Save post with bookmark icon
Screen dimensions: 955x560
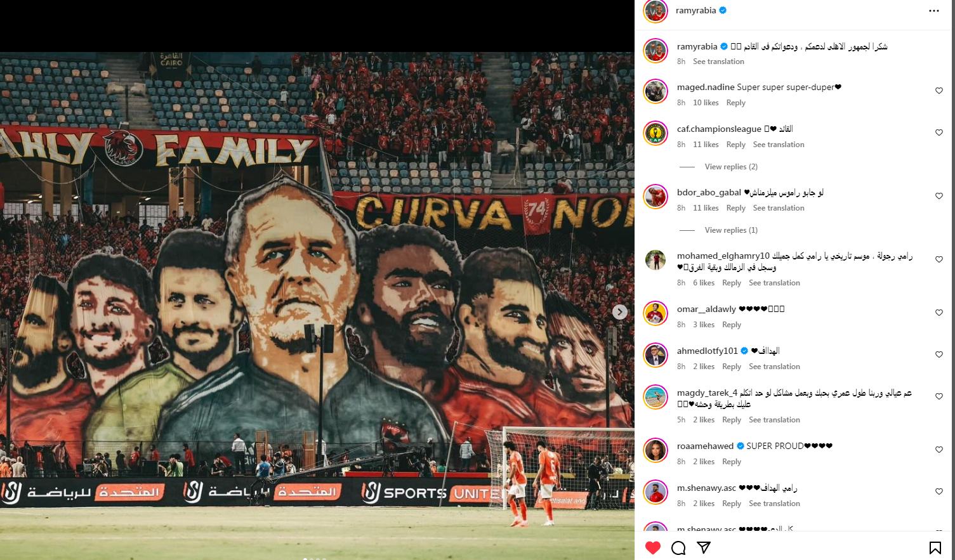pyautogui.click(x=935, y=547)
